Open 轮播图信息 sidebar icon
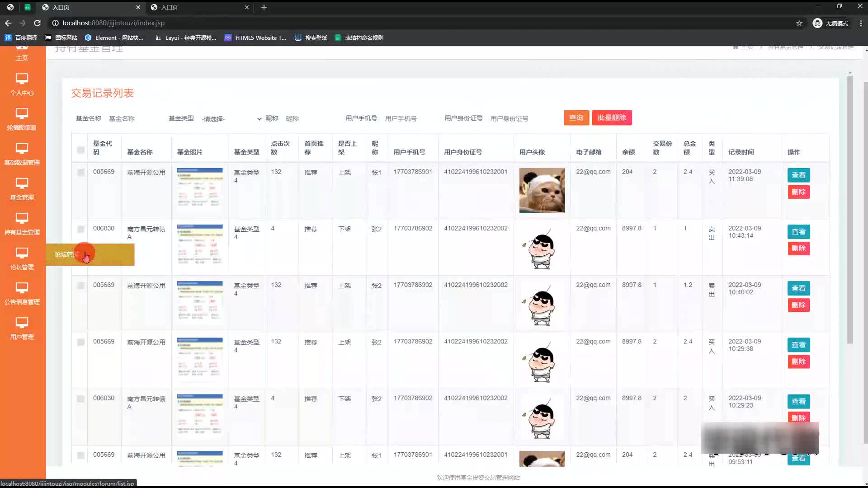The height and width of the screenshot is (488, 868). coord(22,114)
